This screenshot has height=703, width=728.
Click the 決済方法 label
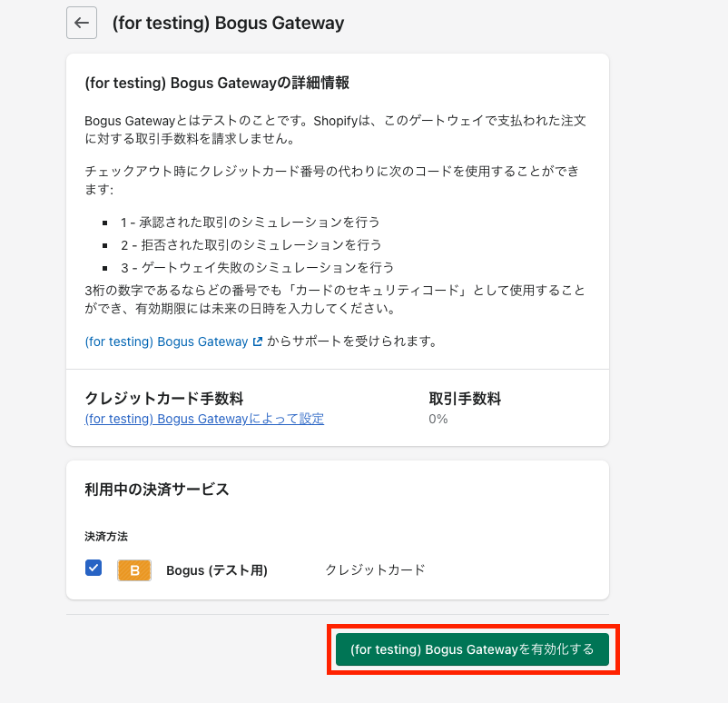pyautogui.click(x=106, y=537)
